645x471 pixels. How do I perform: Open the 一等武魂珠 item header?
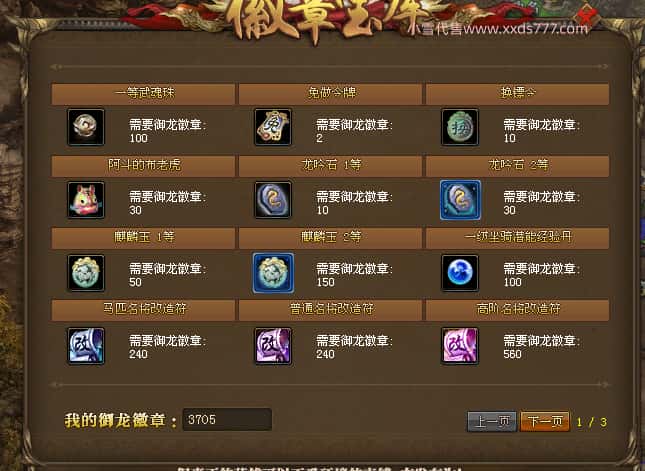pos(143,94)
